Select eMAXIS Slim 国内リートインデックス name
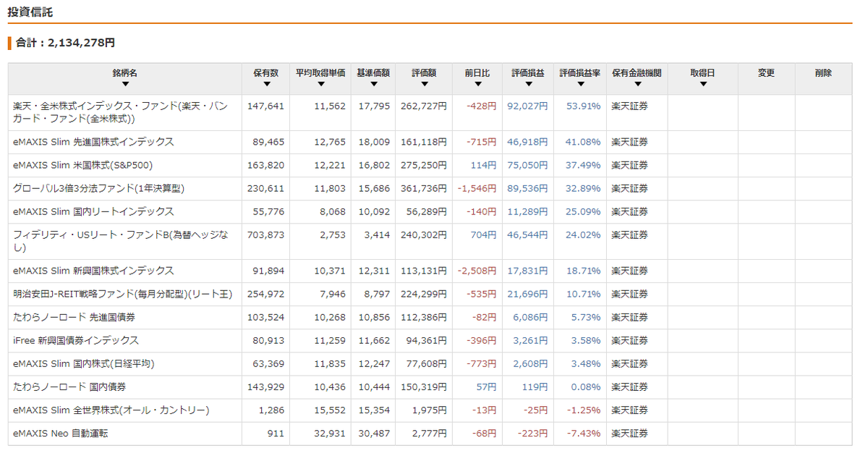The image size is (868, 464). 93,211
